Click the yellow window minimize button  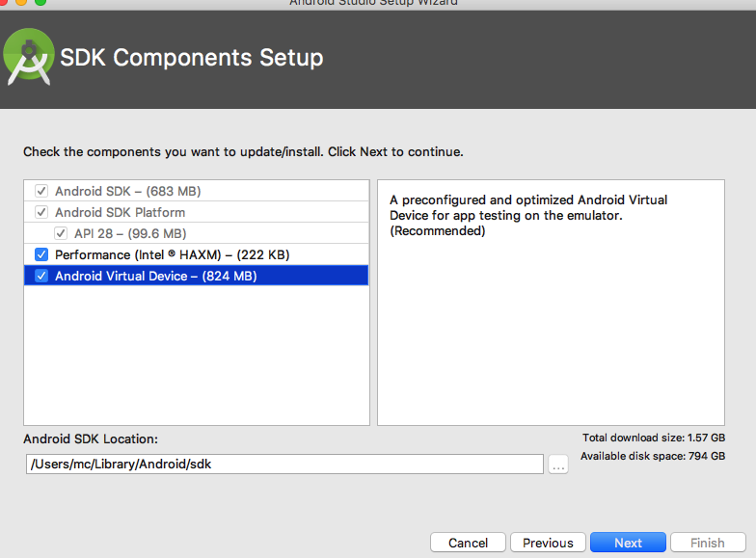coord(21,2)
